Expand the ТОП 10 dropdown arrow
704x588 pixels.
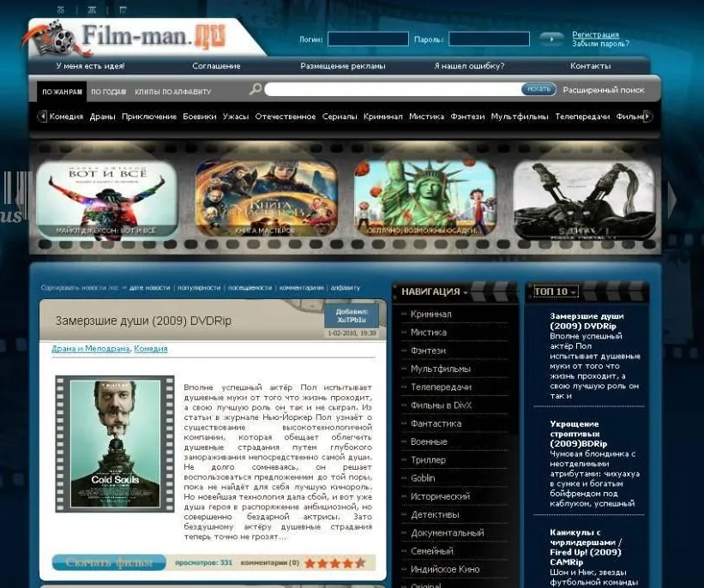(574, 292)
